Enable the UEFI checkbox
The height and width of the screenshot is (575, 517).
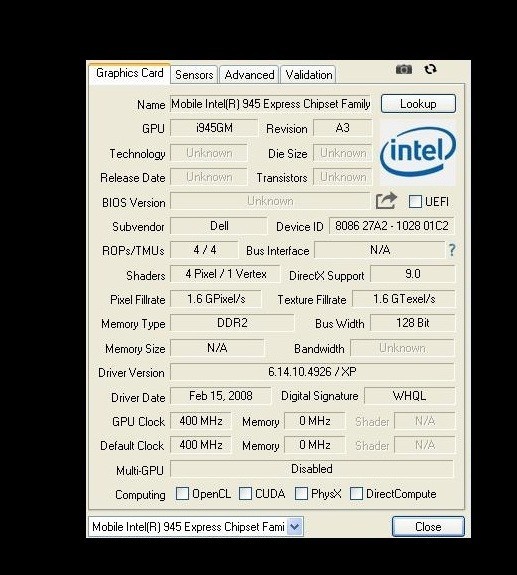pos(415,202)
